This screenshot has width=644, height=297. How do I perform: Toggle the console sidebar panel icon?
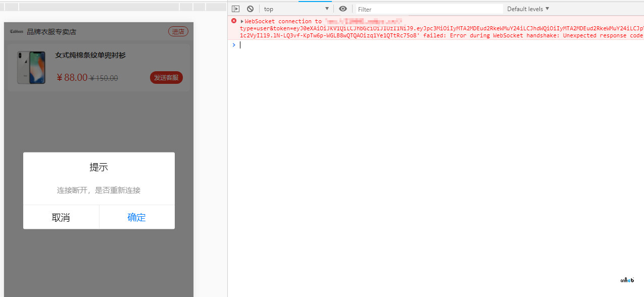235,9
